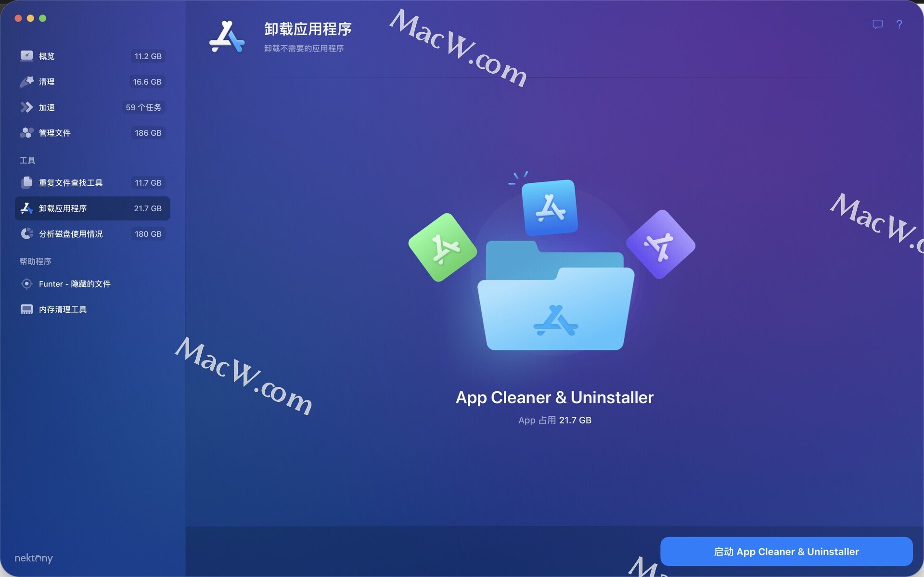The image size is (924, 577).
Task: Close the window with the red button
Action: [x=18, y=18]
